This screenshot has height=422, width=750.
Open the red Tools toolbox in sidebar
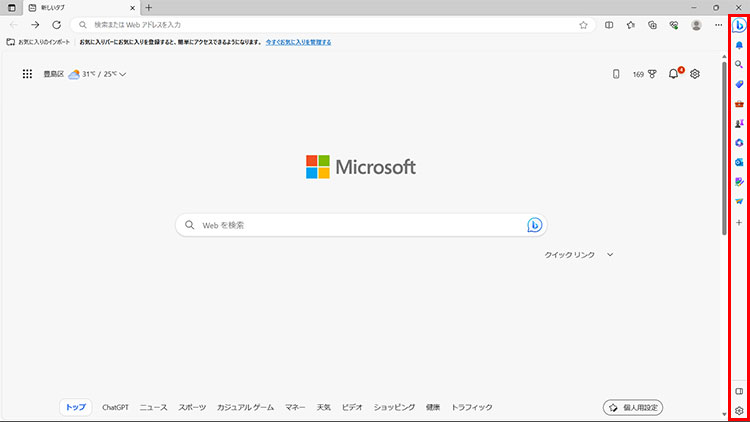click(x=739, y=103)
